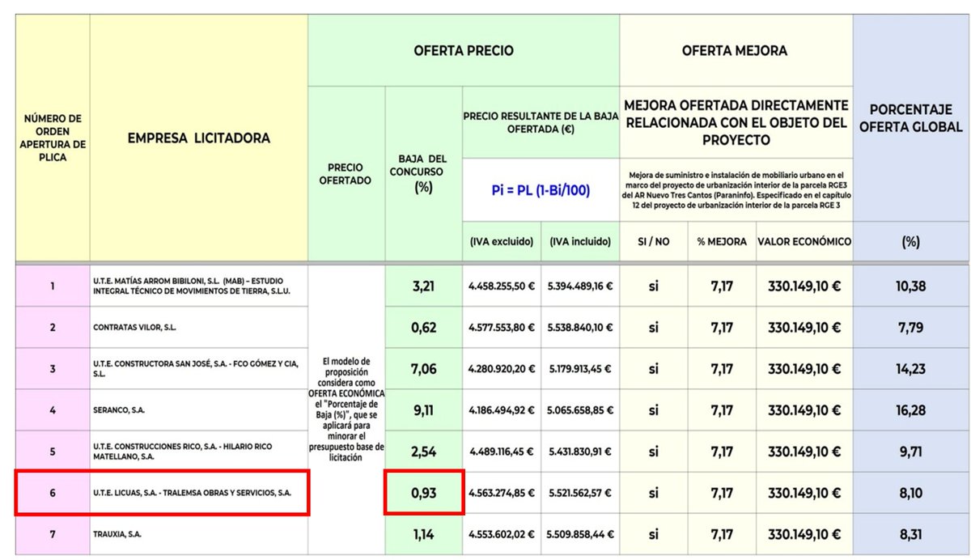971x560 pixels.
Task: Click global percentage '16,28'
Action: (x=910, y=410)
